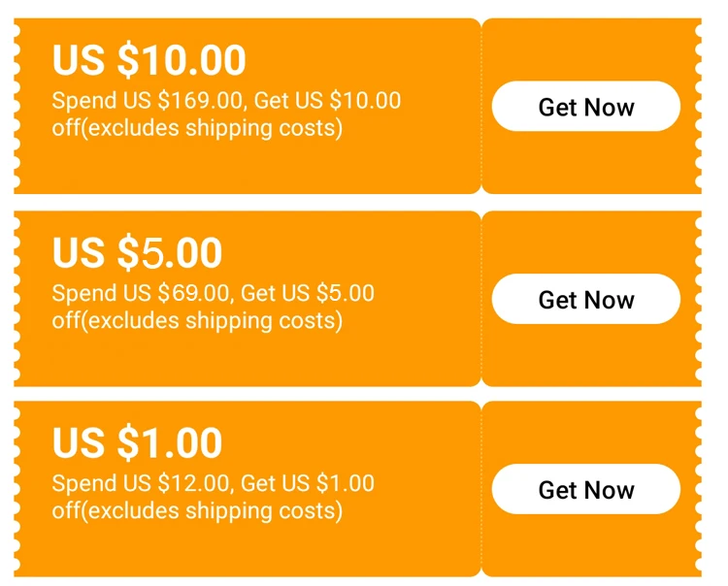Select the US $10.00 coupon heading
This screenshot has height=586, width=728.
(149, 59)
